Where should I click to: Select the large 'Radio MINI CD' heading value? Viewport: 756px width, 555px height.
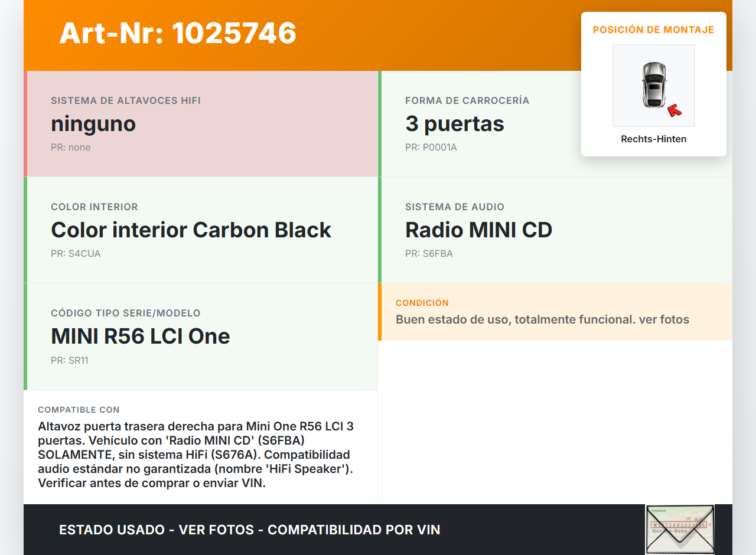[x=478, y=230]
